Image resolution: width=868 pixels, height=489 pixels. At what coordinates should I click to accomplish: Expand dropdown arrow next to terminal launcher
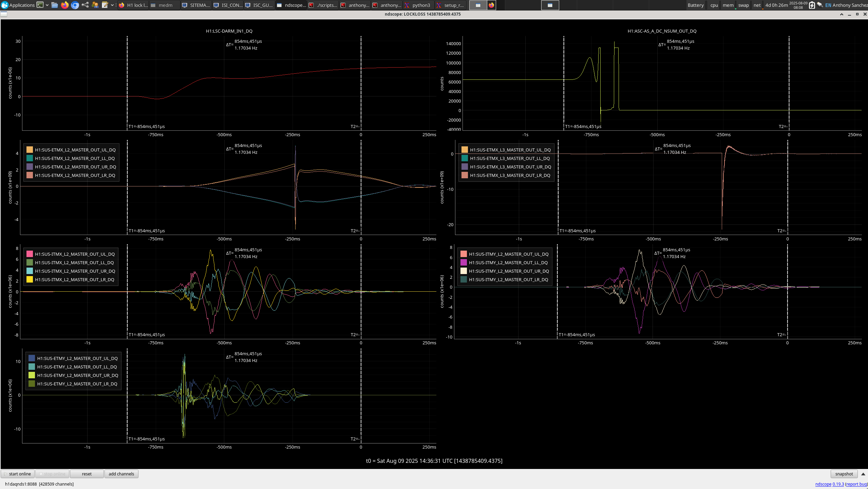tap(47, 5)
